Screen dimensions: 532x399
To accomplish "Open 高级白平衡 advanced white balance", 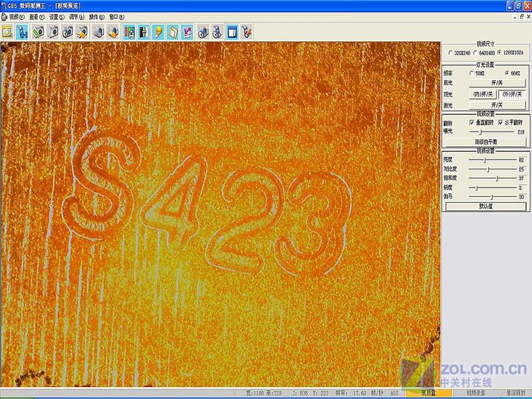I will [x=485, y=142].
